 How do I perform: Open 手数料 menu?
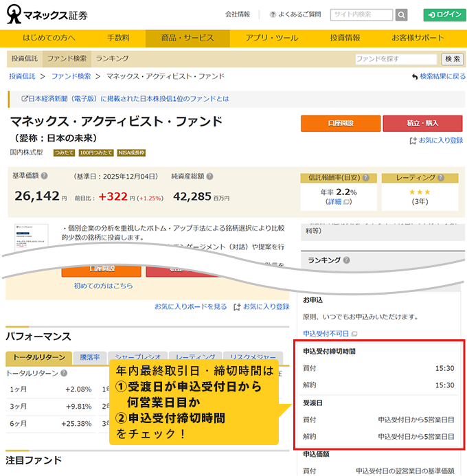click(x=118, y=38)
